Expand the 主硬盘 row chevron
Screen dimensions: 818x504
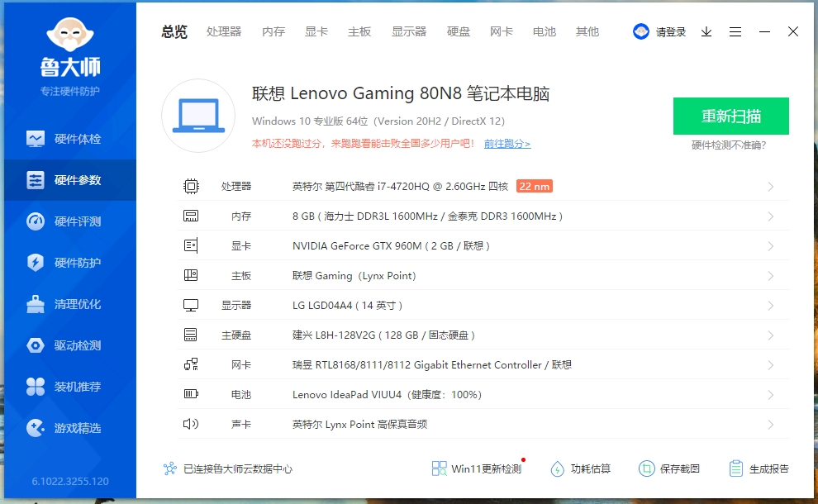click(771, 335)
